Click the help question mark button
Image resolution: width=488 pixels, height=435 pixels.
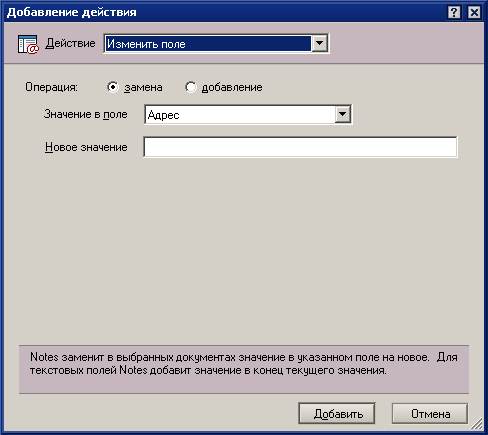454,13
